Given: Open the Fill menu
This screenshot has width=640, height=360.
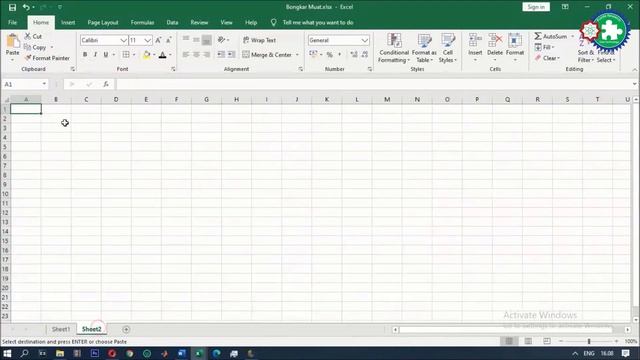Looking at the screenshot, I should point(544,47).
